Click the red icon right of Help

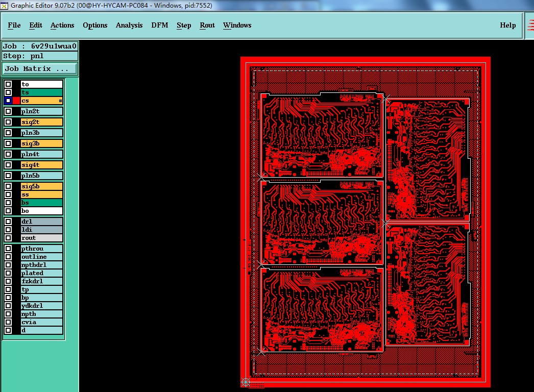point(530,25)
